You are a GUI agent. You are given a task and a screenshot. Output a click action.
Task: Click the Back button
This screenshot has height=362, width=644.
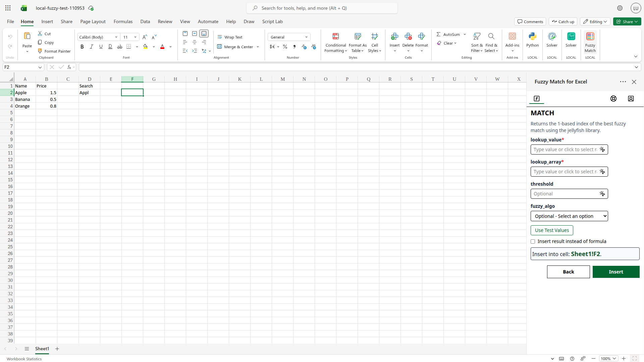pos(568,272)
